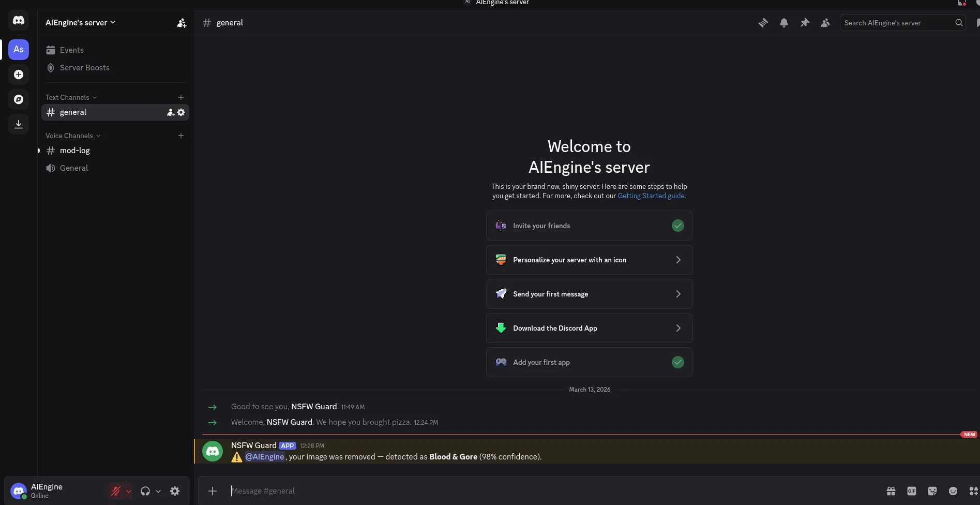The image size is (980, 505).
Task: Open the Getting Started guide link
Action: [651, 196]
